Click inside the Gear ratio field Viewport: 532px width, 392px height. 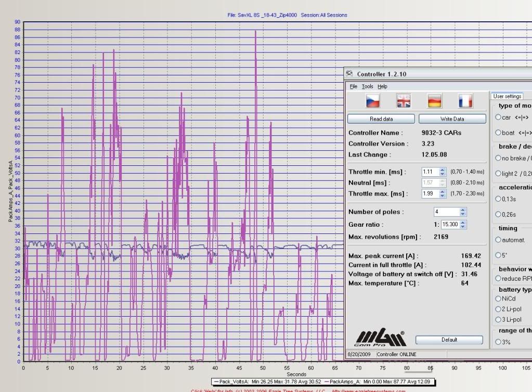coord(450,225)
